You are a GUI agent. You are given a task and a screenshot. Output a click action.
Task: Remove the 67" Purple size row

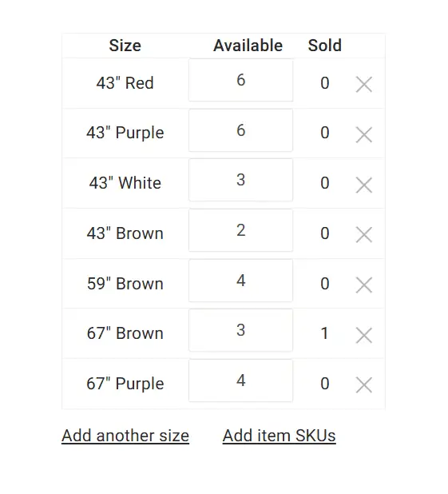pos(363,385)
